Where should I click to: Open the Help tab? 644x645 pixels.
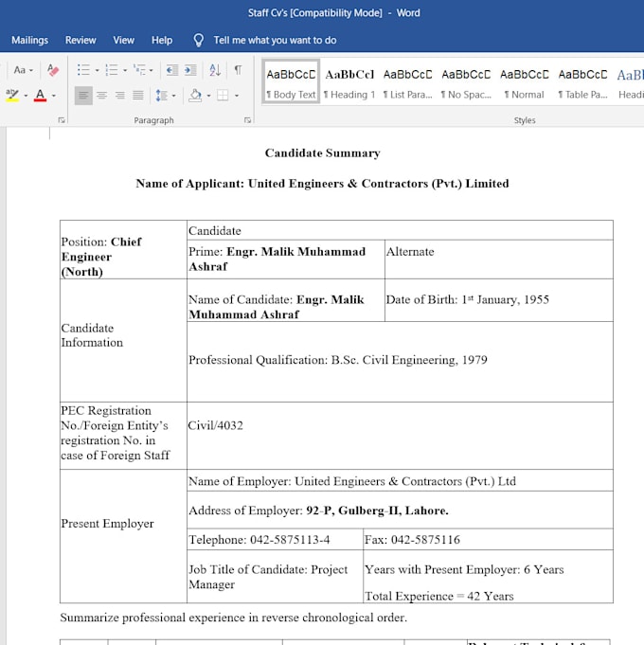162,40
